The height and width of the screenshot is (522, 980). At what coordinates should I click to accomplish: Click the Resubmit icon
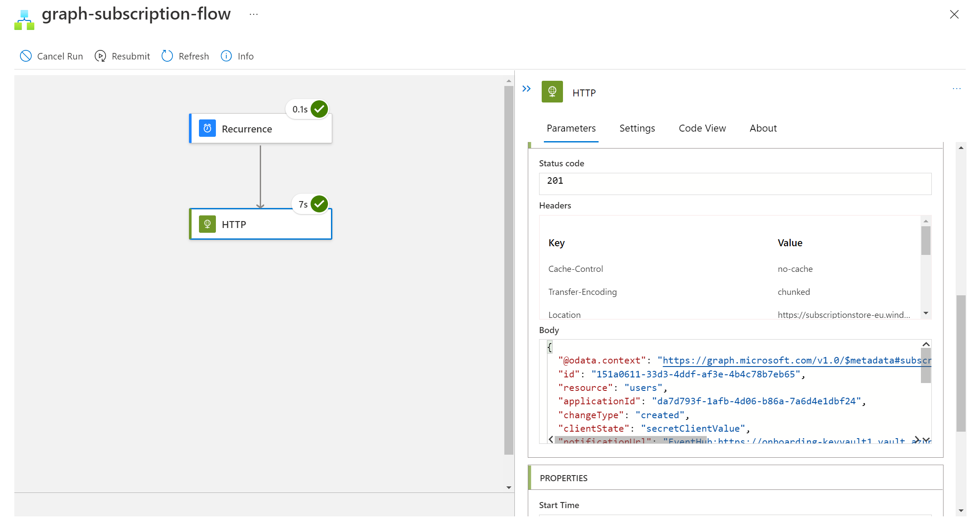click(100, 56)
